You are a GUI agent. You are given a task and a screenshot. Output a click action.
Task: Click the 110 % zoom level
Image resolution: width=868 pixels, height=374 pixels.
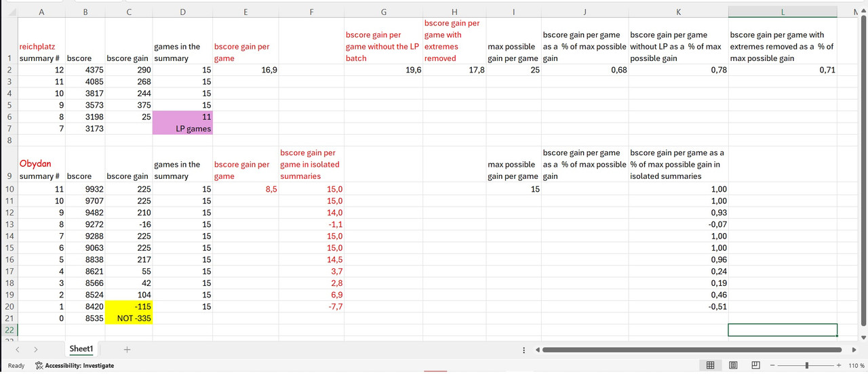(856, 365)
